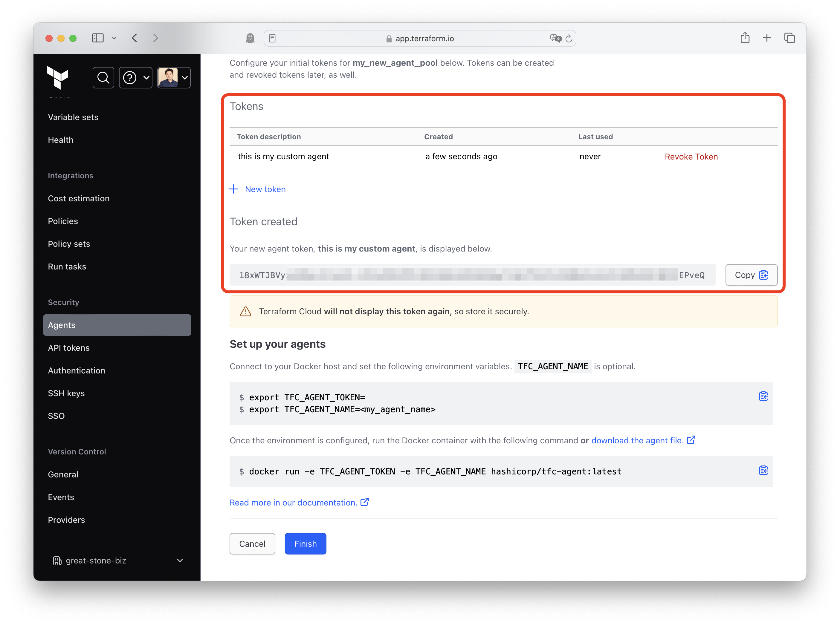Image resolution: width=840 pixels, height=625 pixels.
Task: Toggle Safari sidebar panel
Action: (x=98, y=38)
